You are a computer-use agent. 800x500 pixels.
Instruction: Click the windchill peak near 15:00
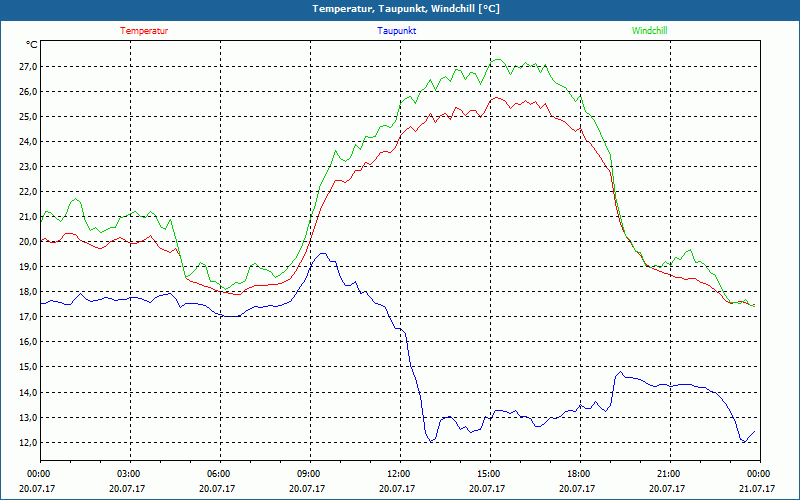498,60
